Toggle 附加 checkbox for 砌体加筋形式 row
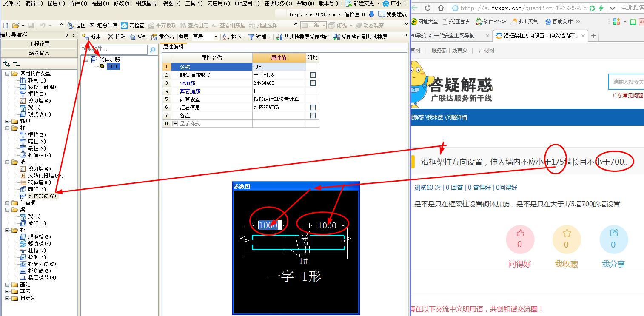644x316 pixels. tap(313, 75)
